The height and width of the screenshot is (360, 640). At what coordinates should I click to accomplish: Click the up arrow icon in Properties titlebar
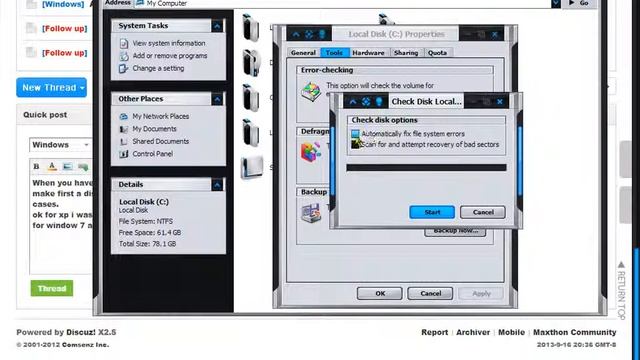296,34
